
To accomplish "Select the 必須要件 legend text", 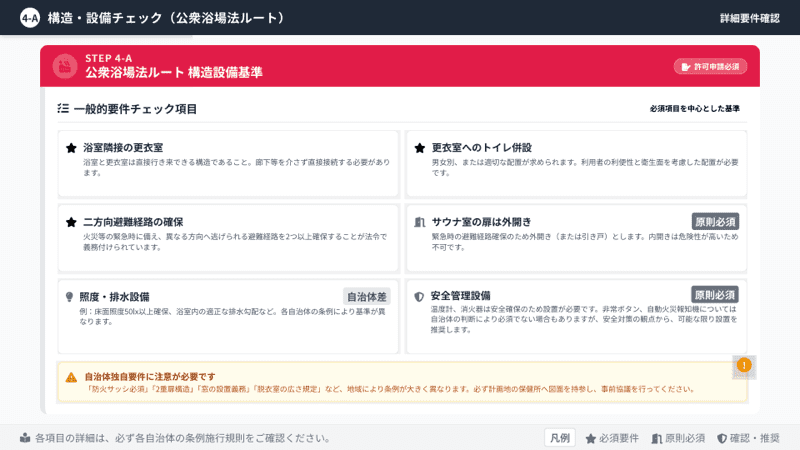I will click(x=618, y=438).
